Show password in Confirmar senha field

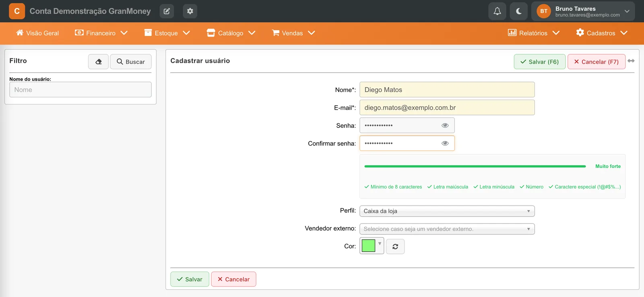click(445, 143)
